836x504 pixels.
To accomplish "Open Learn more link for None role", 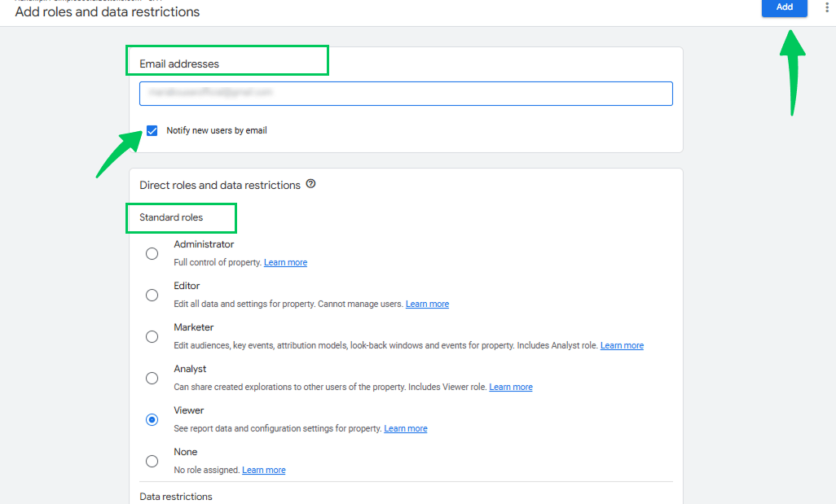I will click(x=264, y=470).
